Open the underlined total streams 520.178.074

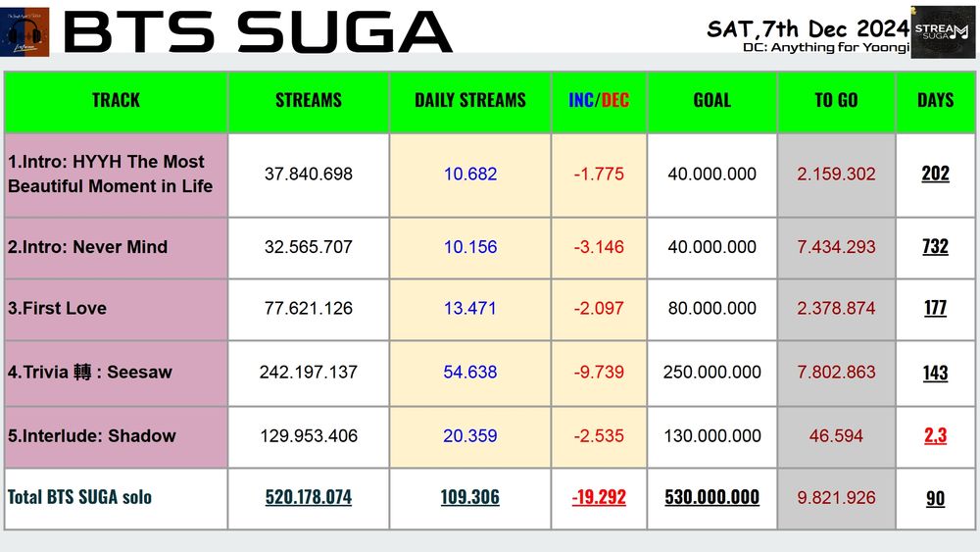click(x=309, y=498)
